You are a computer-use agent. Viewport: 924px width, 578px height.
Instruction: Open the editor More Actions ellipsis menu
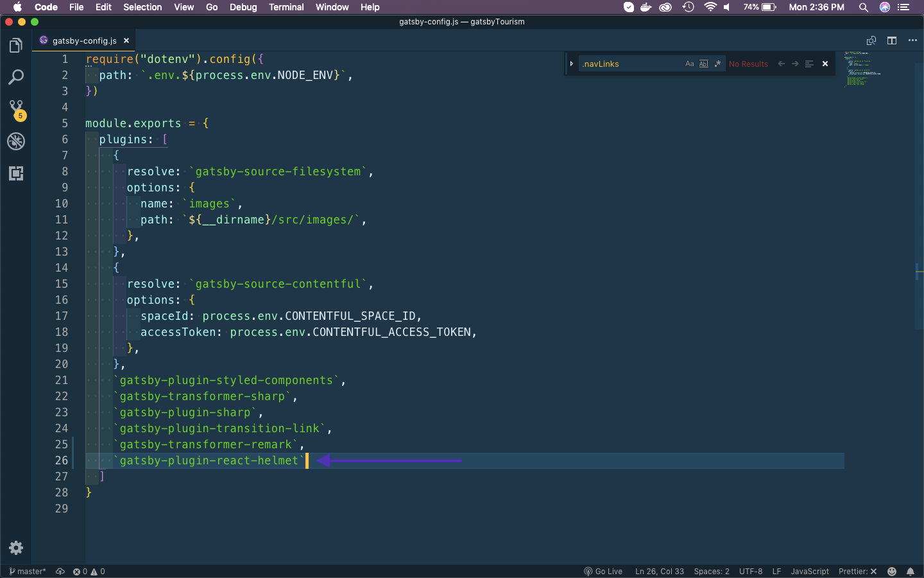[x=912, y=40]
